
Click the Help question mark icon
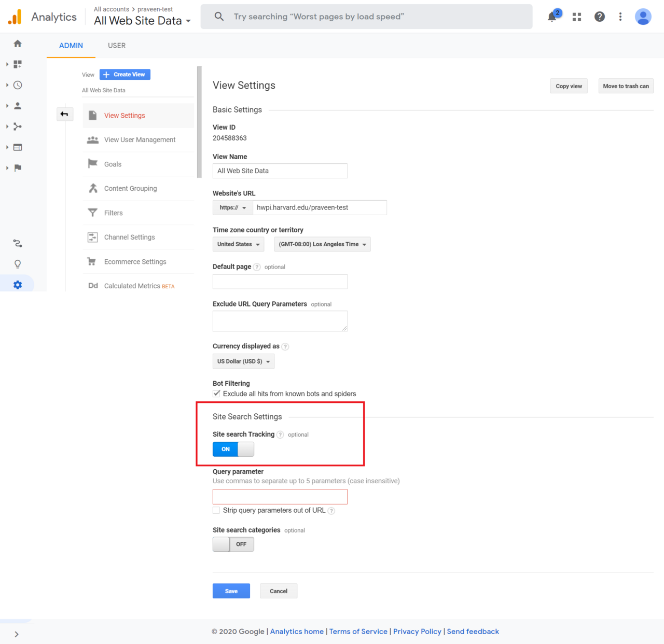tap(599, 17)
